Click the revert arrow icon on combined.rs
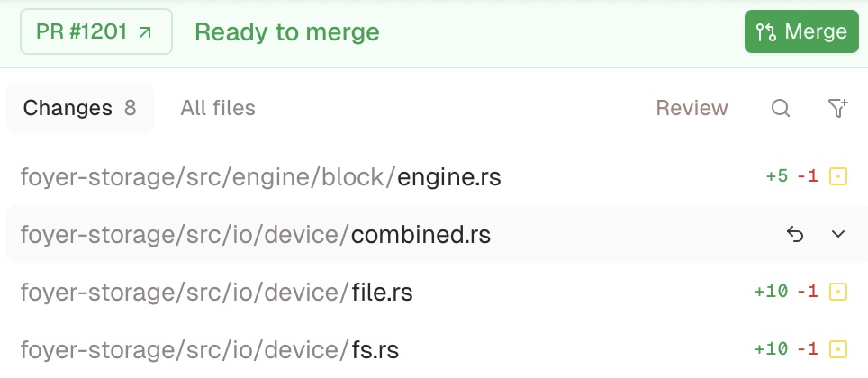Screen dimensions: 868x378 click(794, 235)
